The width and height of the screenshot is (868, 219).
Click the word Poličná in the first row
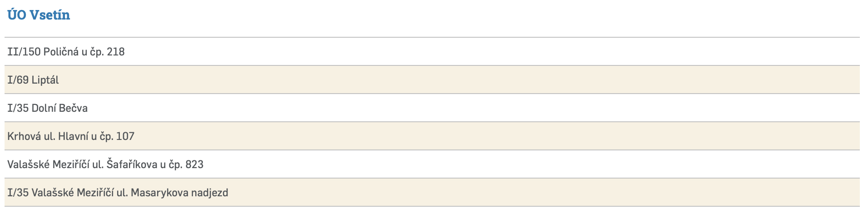coord(61,52)
